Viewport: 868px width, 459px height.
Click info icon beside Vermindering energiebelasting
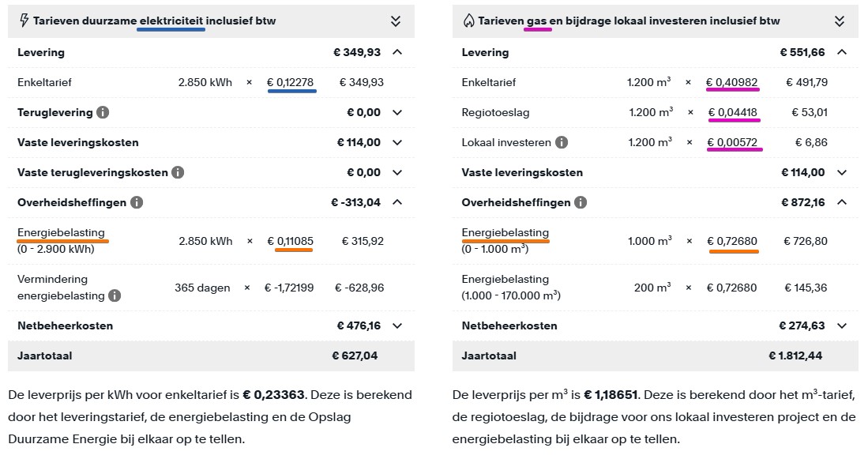click(x=116, y=296)
